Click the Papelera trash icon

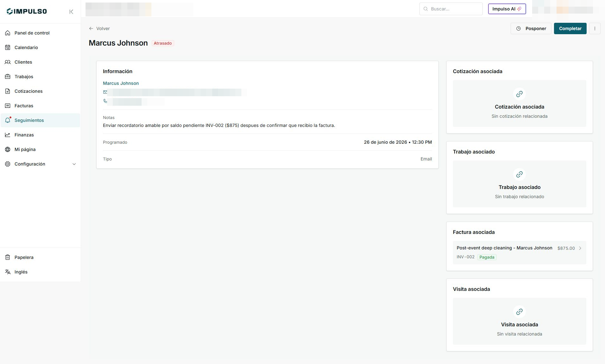tap(8, 257)
